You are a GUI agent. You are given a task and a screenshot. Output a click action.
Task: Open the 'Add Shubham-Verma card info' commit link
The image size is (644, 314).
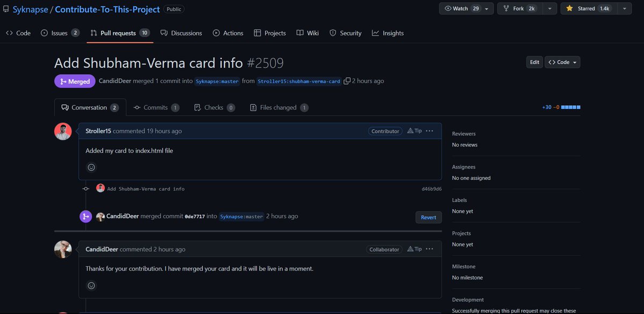(x=146, y=189)
